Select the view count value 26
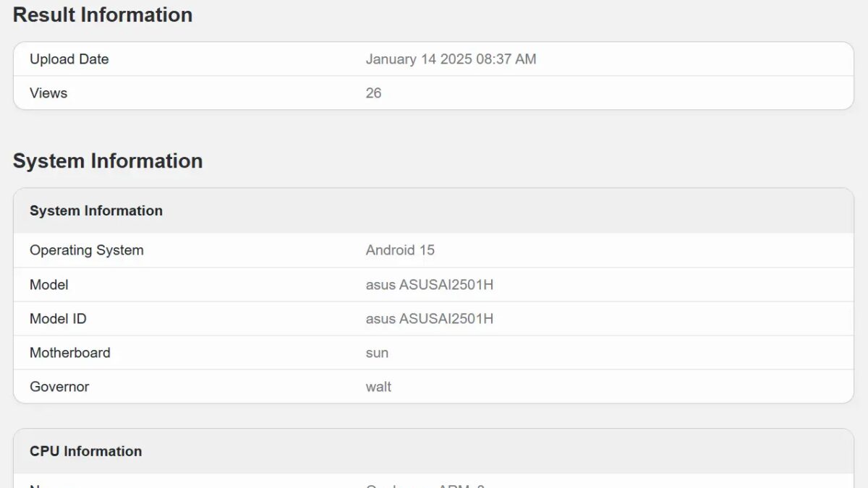The width and height of the screenshot is (868, 488). pos(373,93)
